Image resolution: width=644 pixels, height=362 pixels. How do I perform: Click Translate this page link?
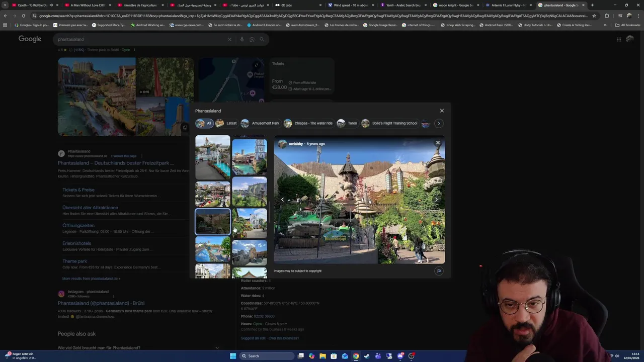(123, 156)
